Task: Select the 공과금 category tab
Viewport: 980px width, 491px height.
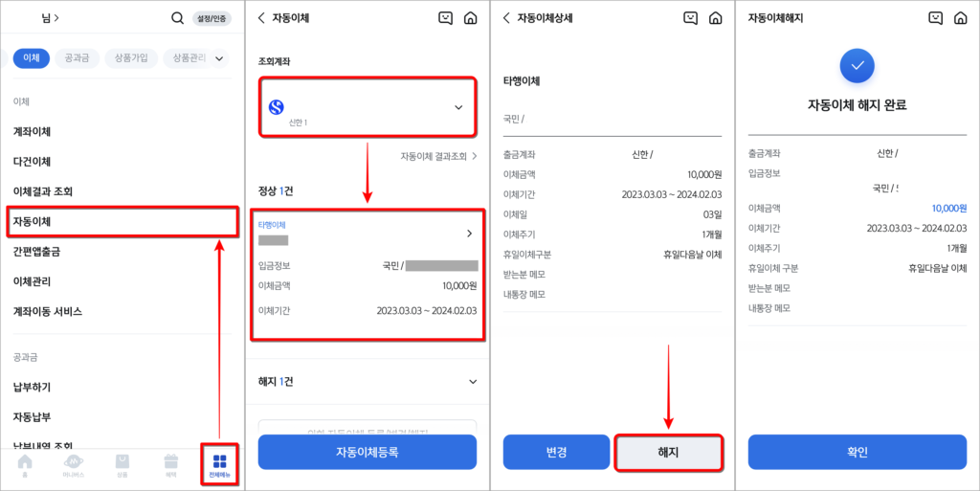Action: pyautogui.click(x=77, y=58)
